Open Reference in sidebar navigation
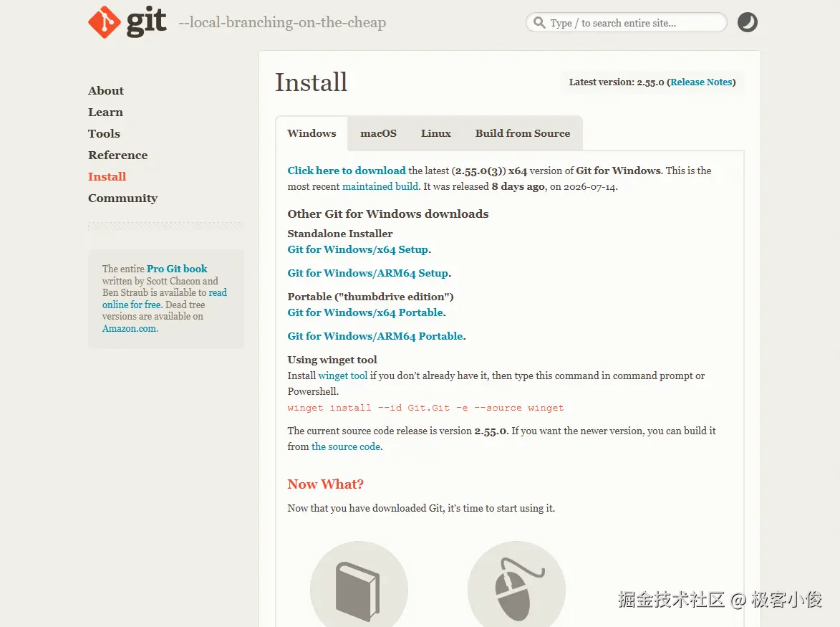The height and width of the screenshot is (627, 840). click(118, 155)
